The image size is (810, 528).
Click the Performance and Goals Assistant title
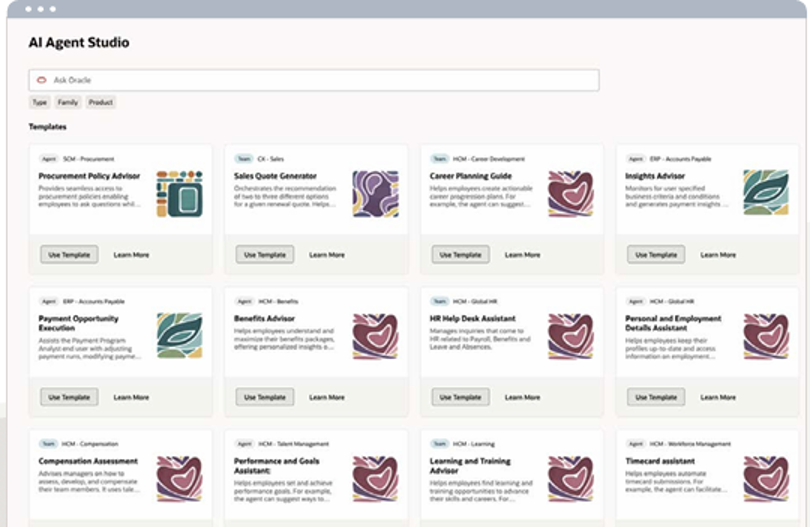pos(277,466)
